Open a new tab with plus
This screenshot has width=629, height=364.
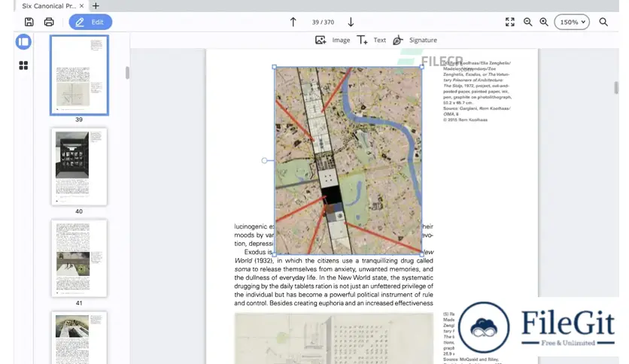pos(96,6)
